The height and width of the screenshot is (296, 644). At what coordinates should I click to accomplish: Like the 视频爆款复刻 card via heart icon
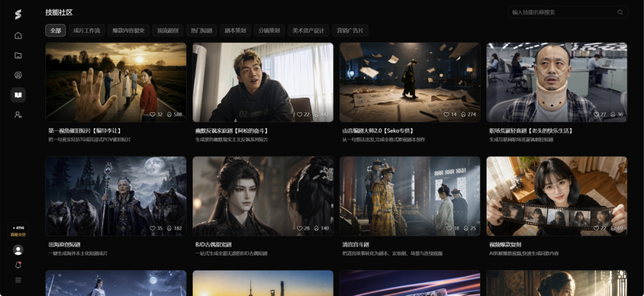(596, 228)
